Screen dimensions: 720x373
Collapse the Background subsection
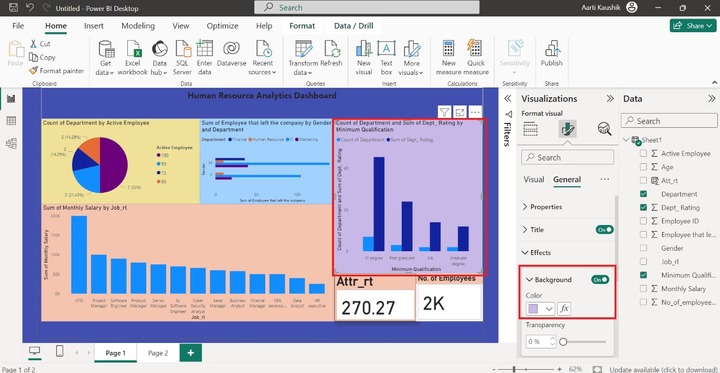[529, 279]
